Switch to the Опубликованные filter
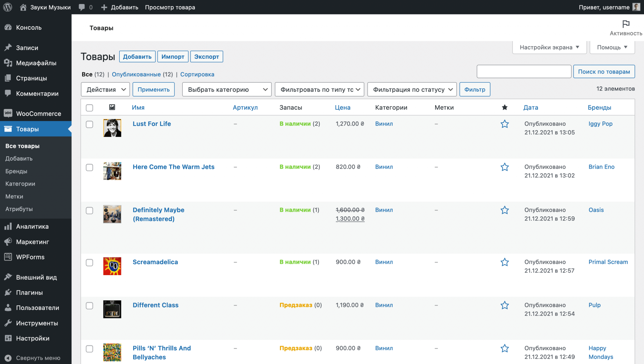Screen dimensions: 644x364 coord(136,74)
